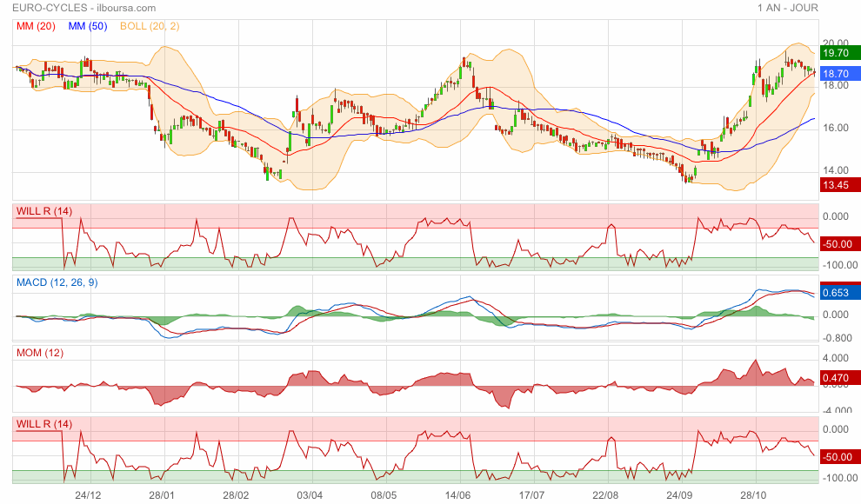The width and height of the screenshot is (861, 504).
Task: Click the EURO-CYCLES - ilboursa.com chart title
Action: 84,8
